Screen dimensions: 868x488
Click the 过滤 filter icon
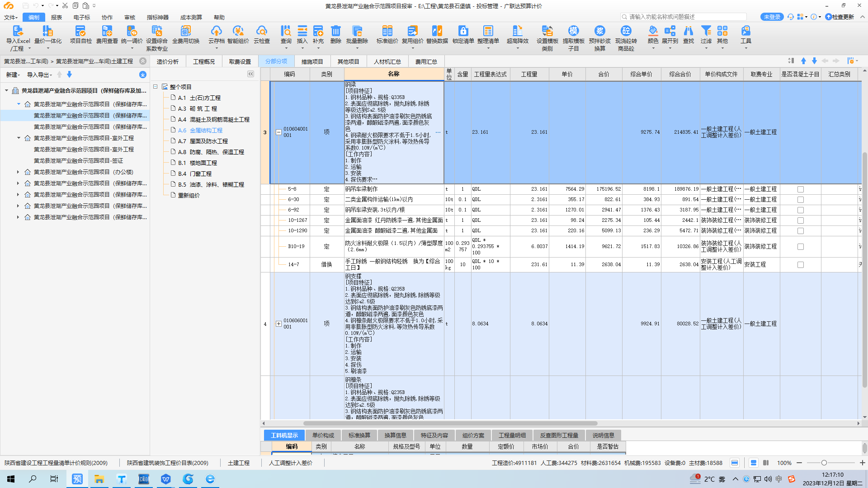pos(706,31)
